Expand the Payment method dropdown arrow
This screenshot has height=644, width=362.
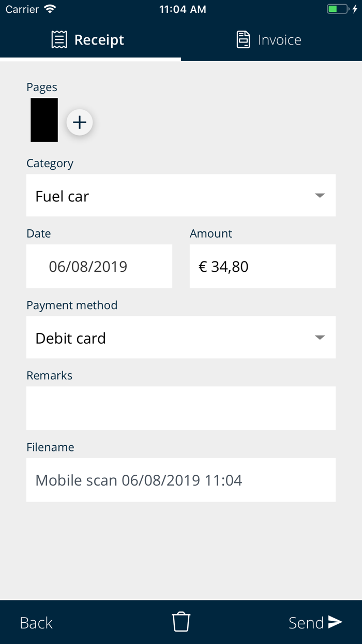pos(320,338)
